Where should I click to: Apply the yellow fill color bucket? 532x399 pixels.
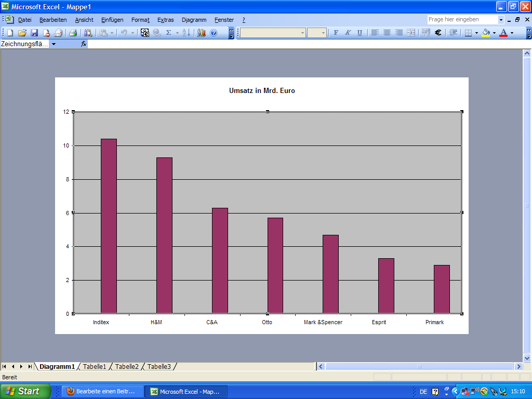click(x=486, y=33)
